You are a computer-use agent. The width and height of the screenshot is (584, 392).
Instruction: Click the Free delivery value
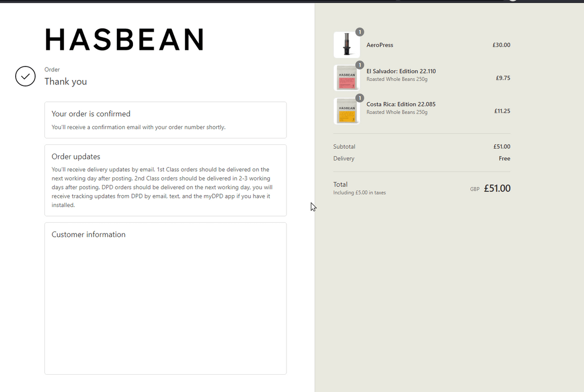pyautogui.click(x=504, y=159)
